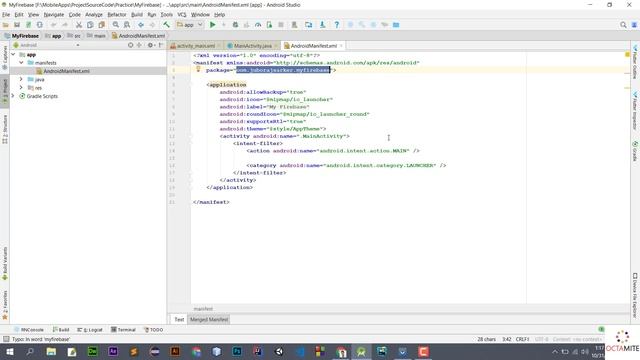
Task: Toggle Device File Explorer side panel
Action: [x=635, y=296]
